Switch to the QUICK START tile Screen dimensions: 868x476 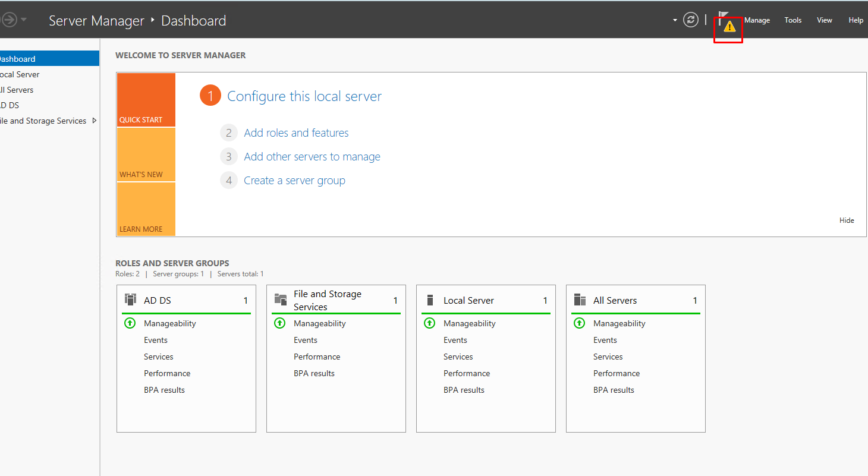[146, 100]
